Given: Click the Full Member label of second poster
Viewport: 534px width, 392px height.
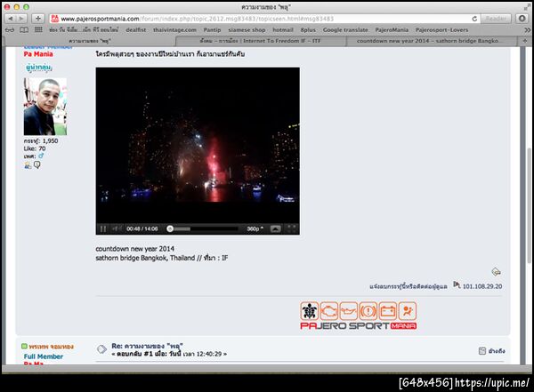Looking at the screenshot, I should (44, 356).
